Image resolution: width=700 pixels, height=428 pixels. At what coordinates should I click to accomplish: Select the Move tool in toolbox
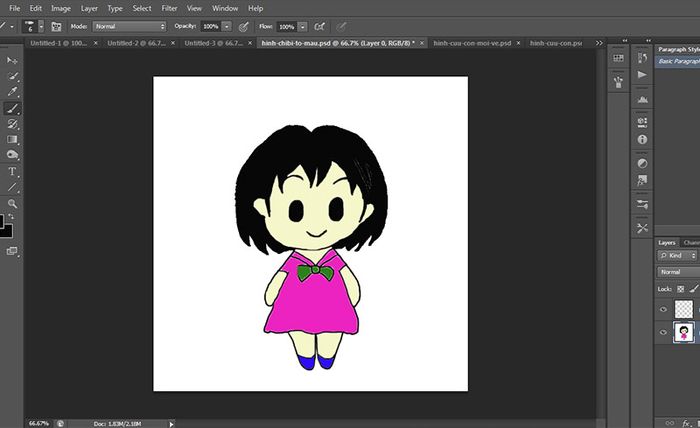coord(12,60)
